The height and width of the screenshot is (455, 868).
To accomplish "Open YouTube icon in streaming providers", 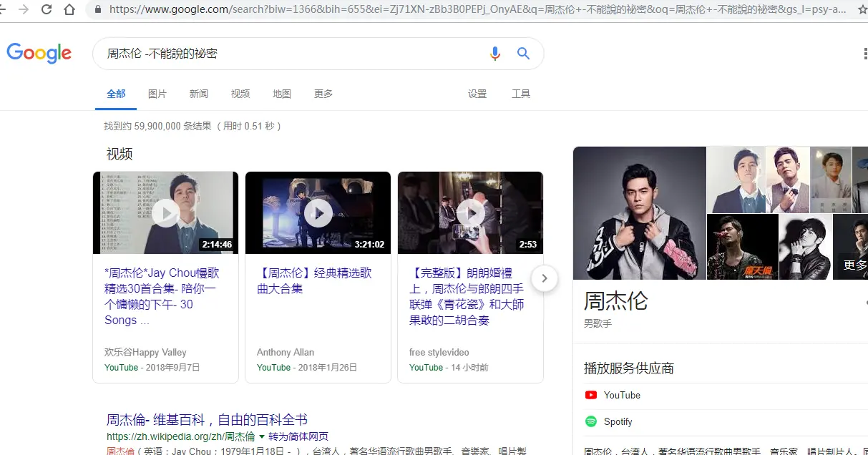I will point(591,395).
